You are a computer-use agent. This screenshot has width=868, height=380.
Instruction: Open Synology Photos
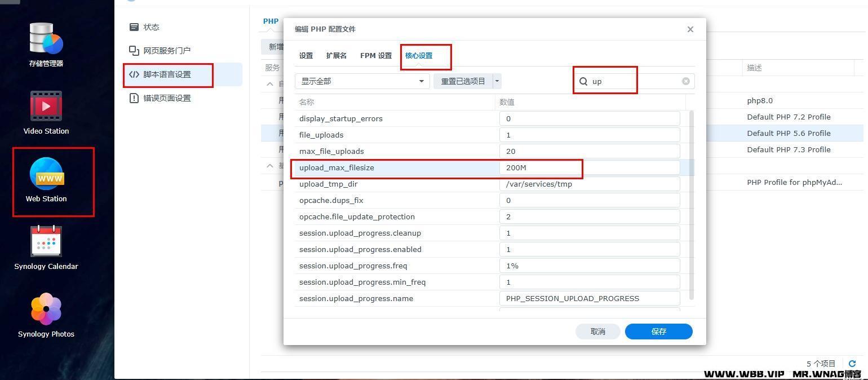coord(46,316)
